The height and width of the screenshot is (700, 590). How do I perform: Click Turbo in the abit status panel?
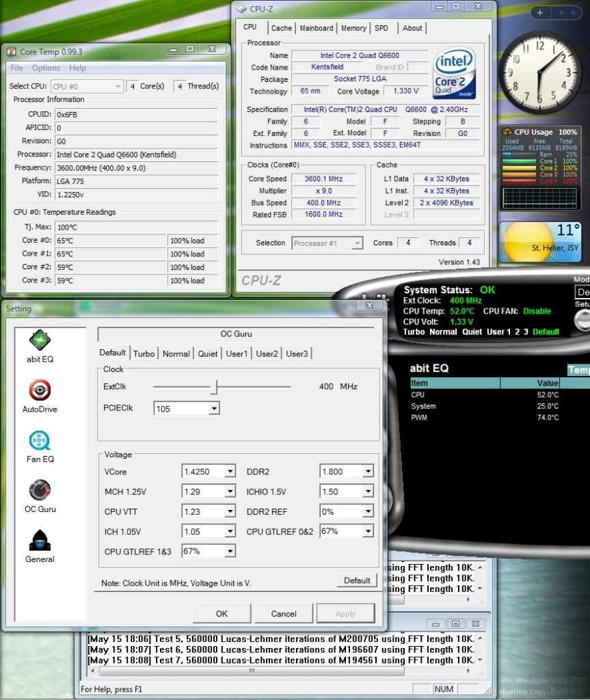(x=414, y=332)
